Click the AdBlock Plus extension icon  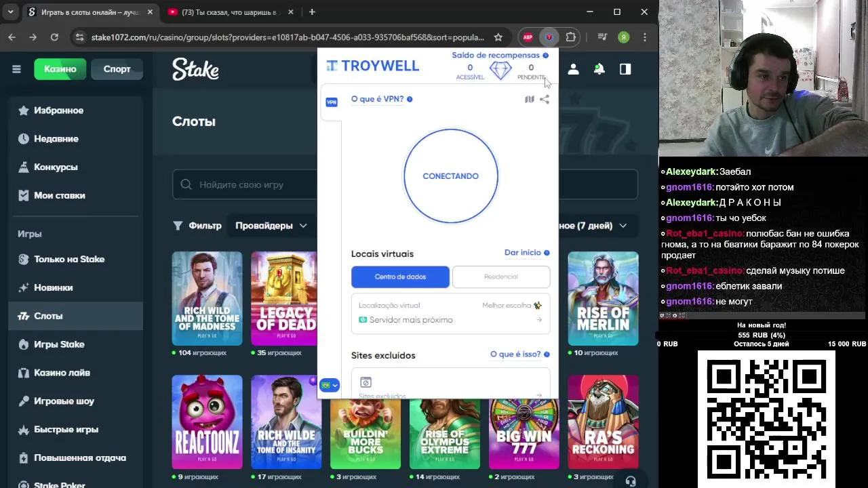pos(528,37)
